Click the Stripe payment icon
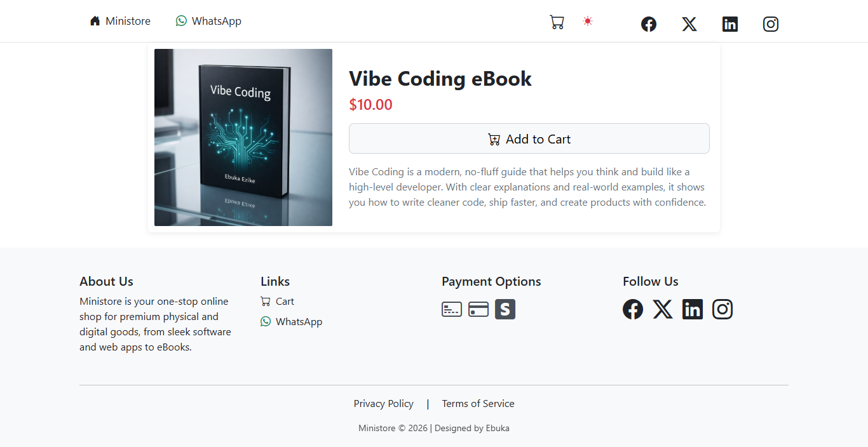Viewport: 868px width, 447px height. click(505, 309)
